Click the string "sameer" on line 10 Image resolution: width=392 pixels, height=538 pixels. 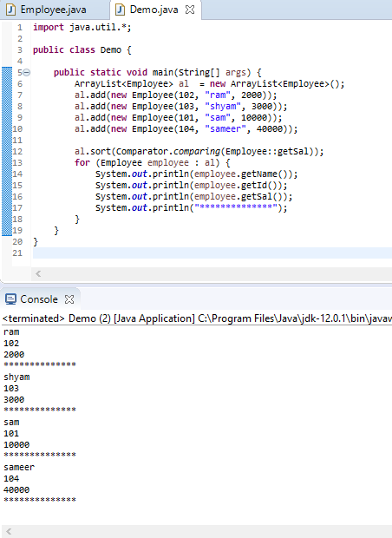225,129
